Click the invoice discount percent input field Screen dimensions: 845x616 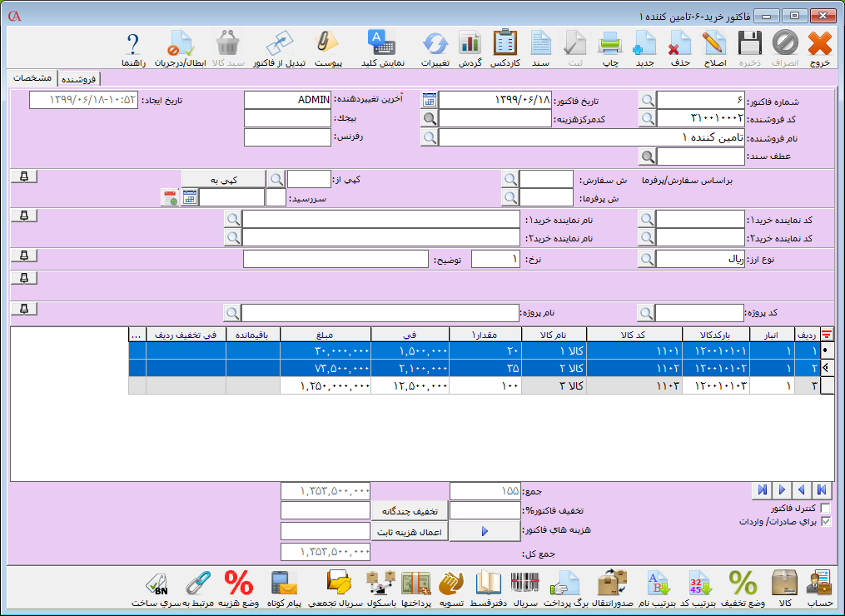485,510
